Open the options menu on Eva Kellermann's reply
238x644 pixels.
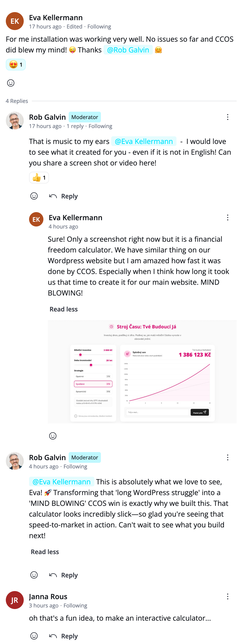click(x=227, y=218)
